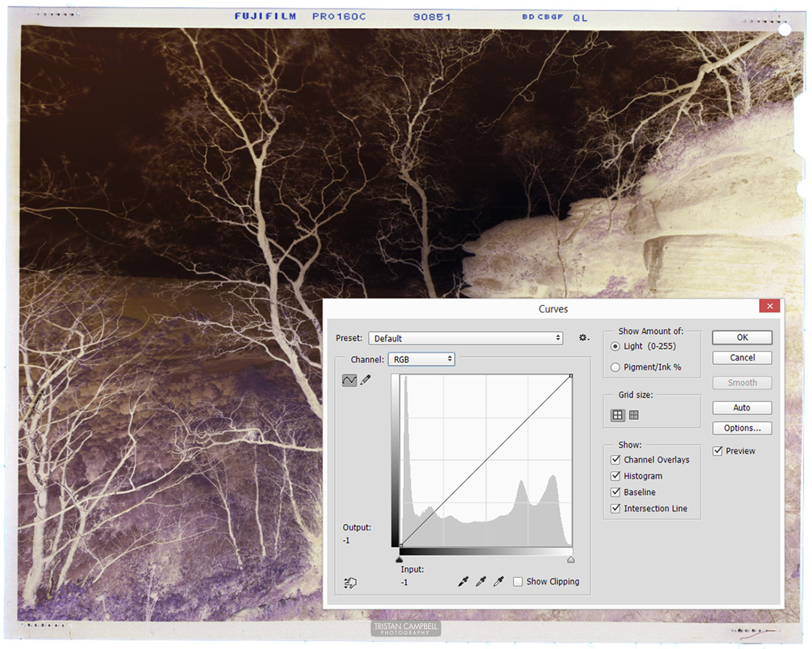812x649 pixels.
Task: Pick the gray point eyedropper
Action: coord(481,582)
